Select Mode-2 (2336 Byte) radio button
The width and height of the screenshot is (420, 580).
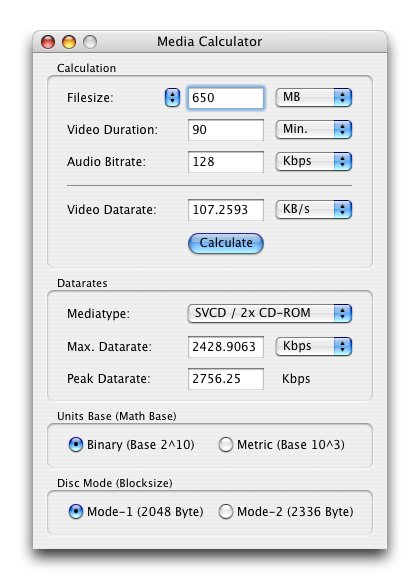pos(225,512)
